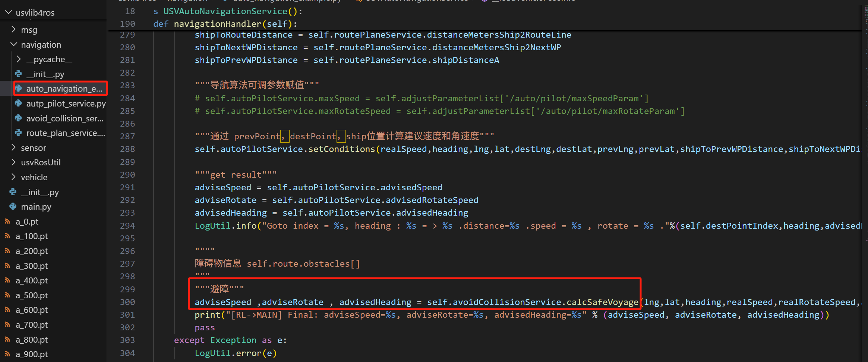Open a_300.pt from the file list

[32, 266]
